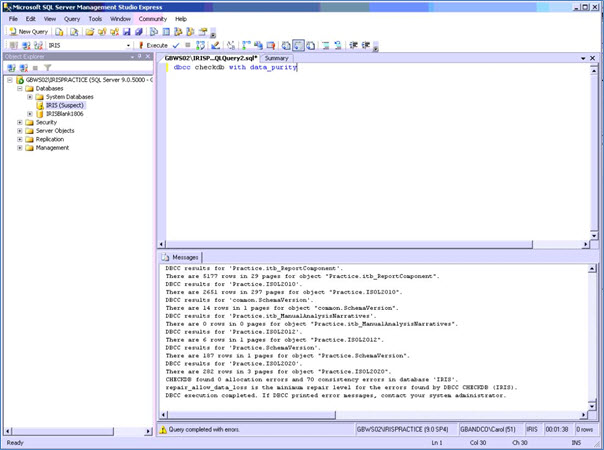Toggle Include Actual Execution Plan

pyautogui.click(x=246, y=45)
